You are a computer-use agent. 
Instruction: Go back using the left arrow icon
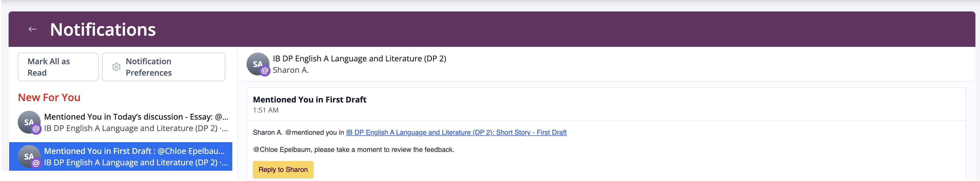[32, 29]
